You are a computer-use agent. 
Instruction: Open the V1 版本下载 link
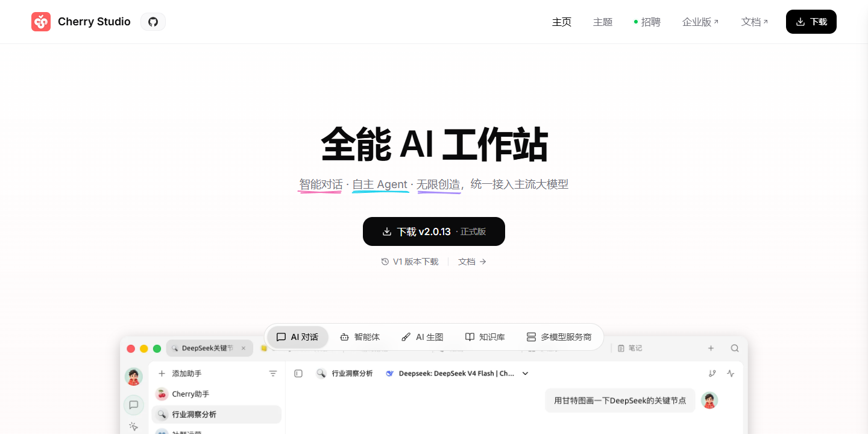pos(410,262)
